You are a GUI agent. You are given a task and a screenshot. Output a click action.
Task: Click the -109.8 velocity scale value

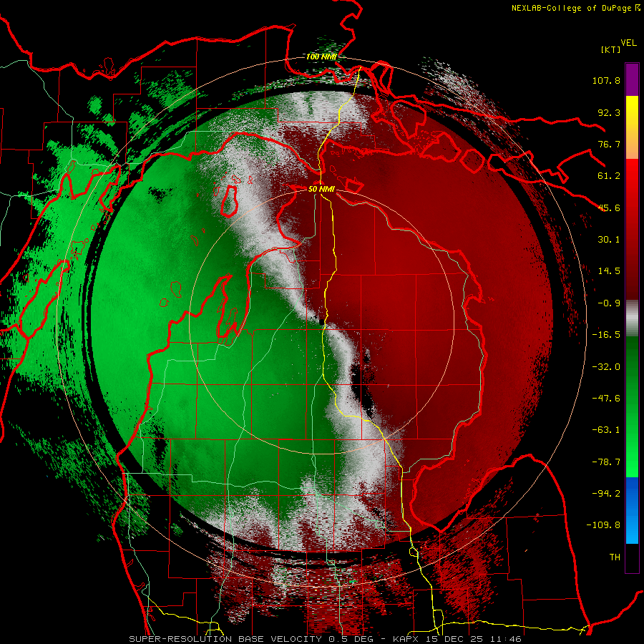click(x=603, y=525)
